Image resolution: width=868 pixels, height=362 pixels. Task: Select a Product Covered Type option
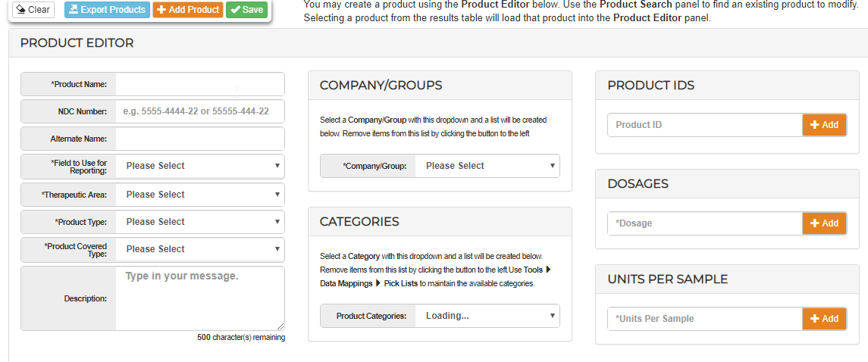200,249
